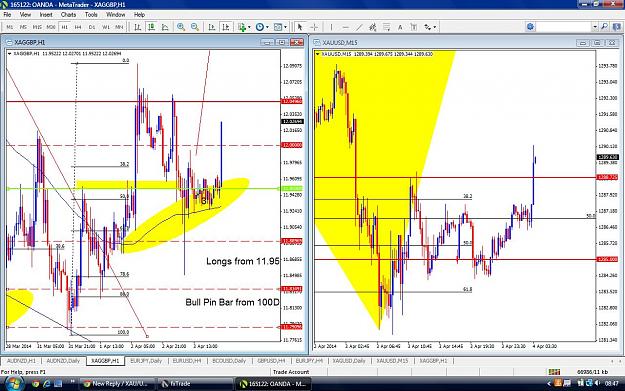Select the crosshair tool
The height and width of the screenshot is (391, 625).
pyautogui.click(x=314, y=27)
